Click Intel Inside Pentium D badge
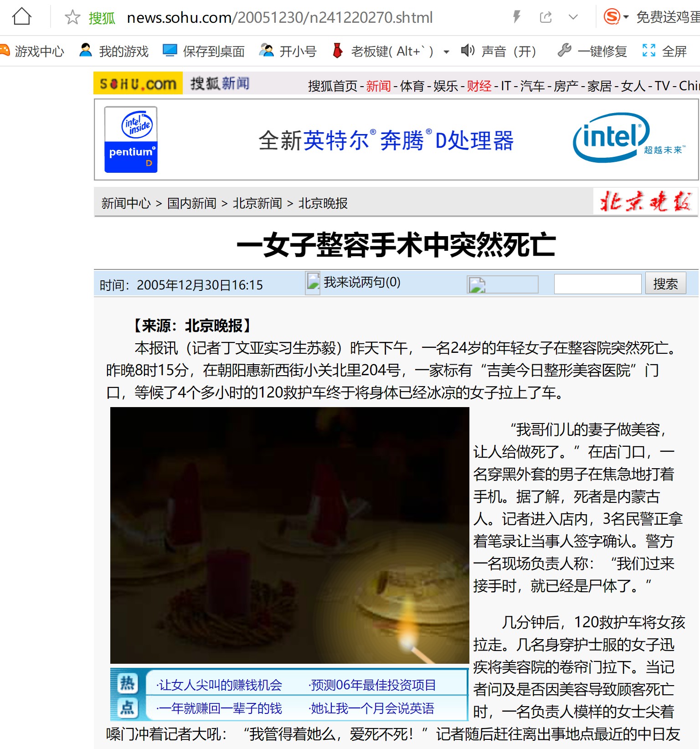 click(x=131, y=139)
